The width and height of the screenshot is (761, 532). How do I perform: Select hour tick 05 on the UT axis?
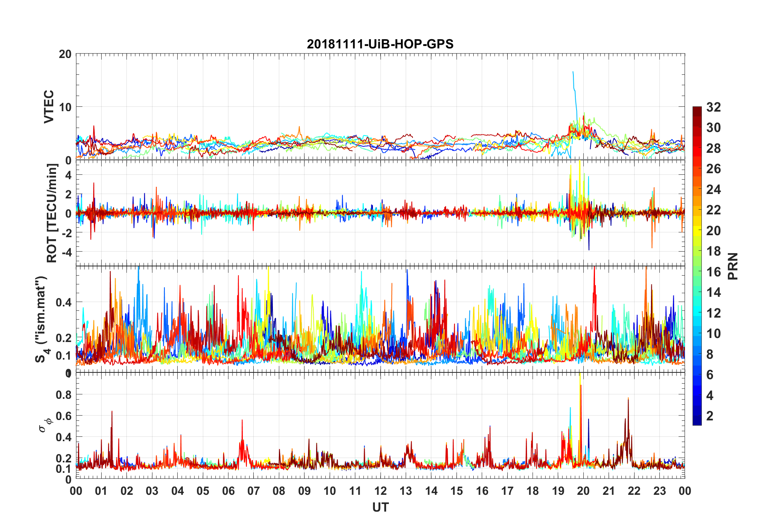click(x=203, y=491)
